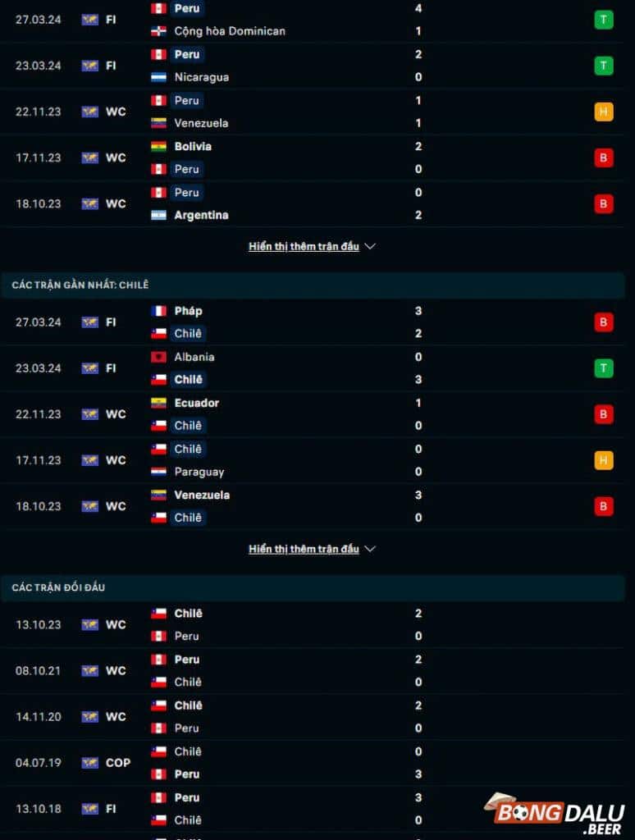The image size is (635, 840).
Task: Click the red B badge for Chilê vs Ecuador
Action: tap(605, 414)
